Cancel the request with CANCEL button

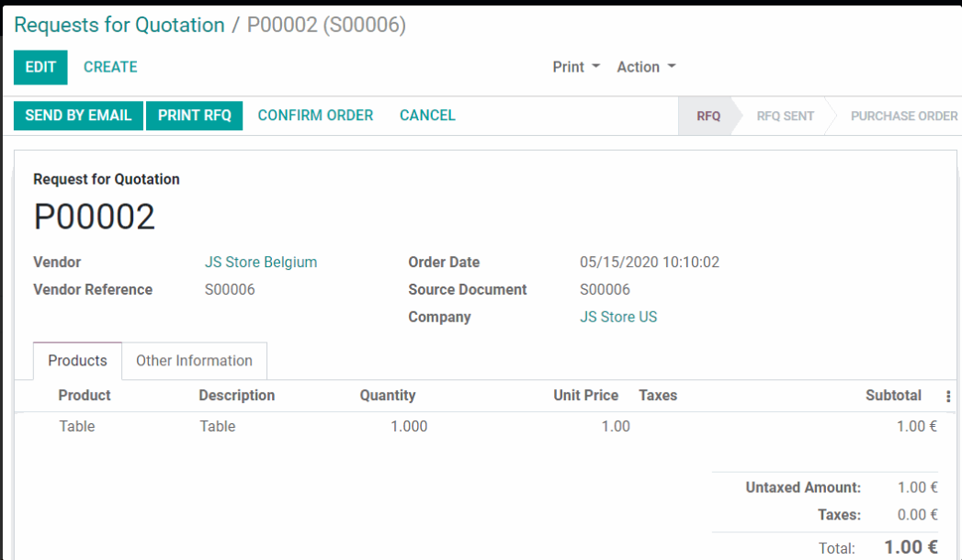(427, 116)
